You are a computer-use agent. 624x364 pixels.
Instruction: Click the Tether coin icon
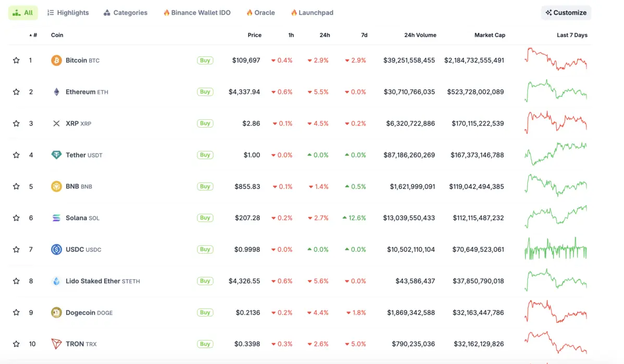point(56,155)
